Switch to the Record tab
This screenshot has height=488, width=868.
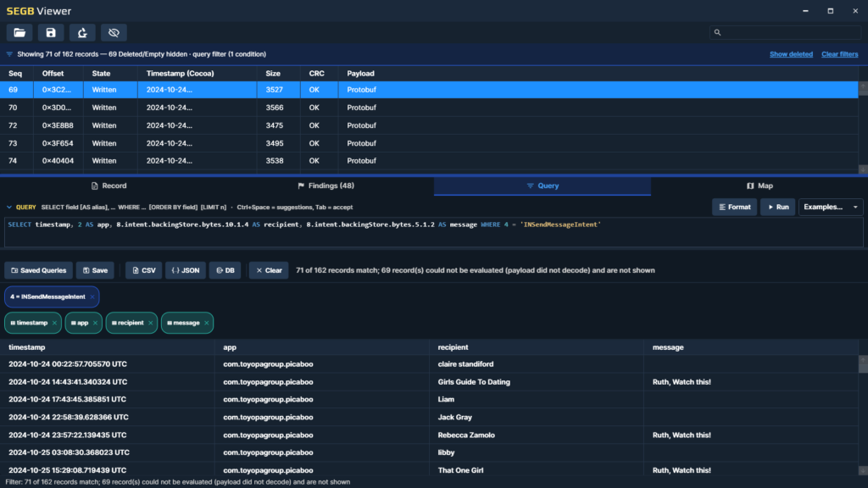(108, 186)
